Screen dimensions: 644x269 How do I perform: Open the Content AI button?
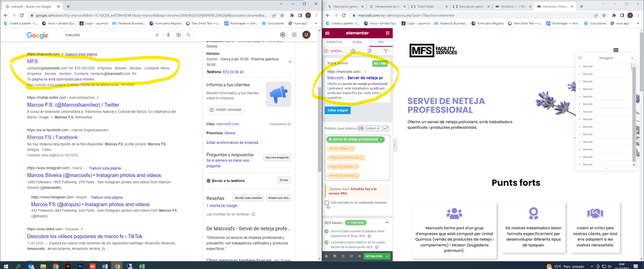[369, 129]
